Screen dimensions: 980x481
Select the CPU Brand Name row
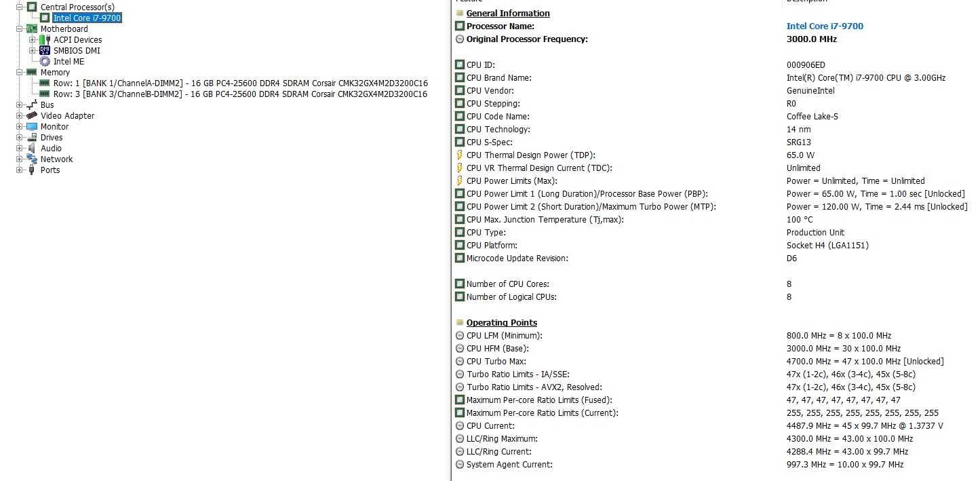point(716,77)
